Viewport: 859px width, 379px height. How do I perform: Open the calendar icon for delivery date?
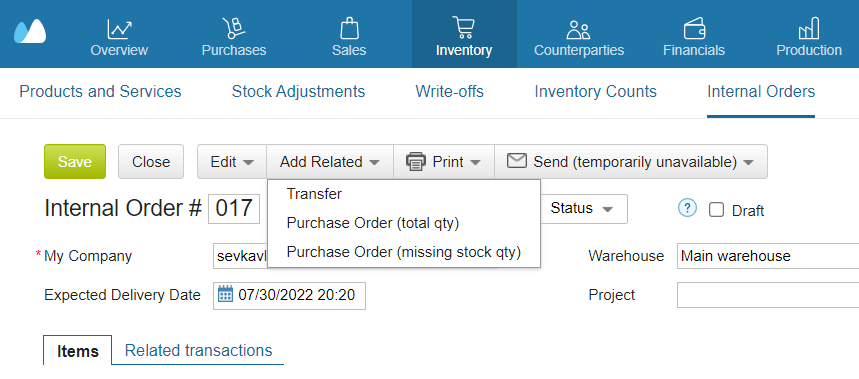(225, 295)
